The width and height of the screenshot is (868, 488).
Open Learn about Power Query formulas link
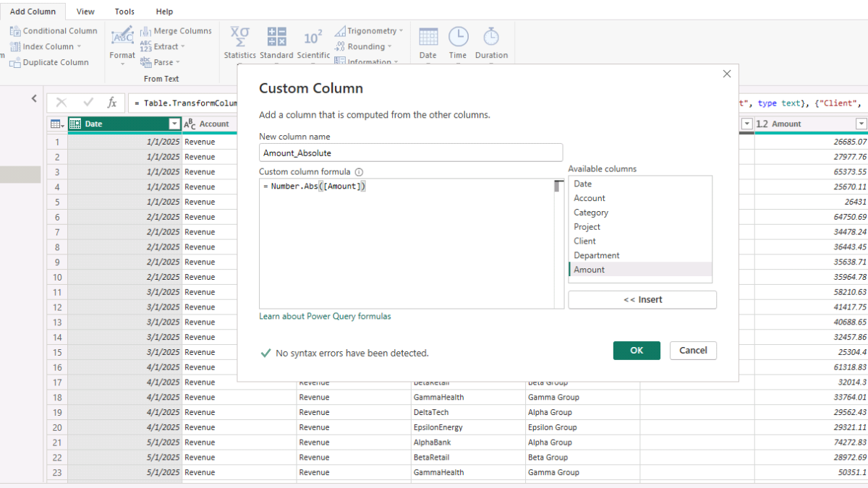pos(325,316)
